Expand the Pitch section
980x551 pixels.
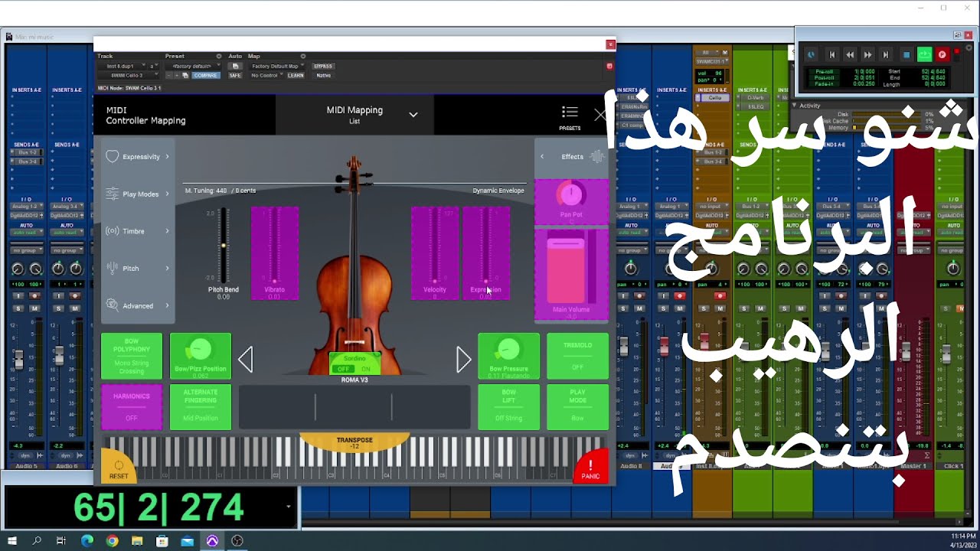[x=167, y=268]
